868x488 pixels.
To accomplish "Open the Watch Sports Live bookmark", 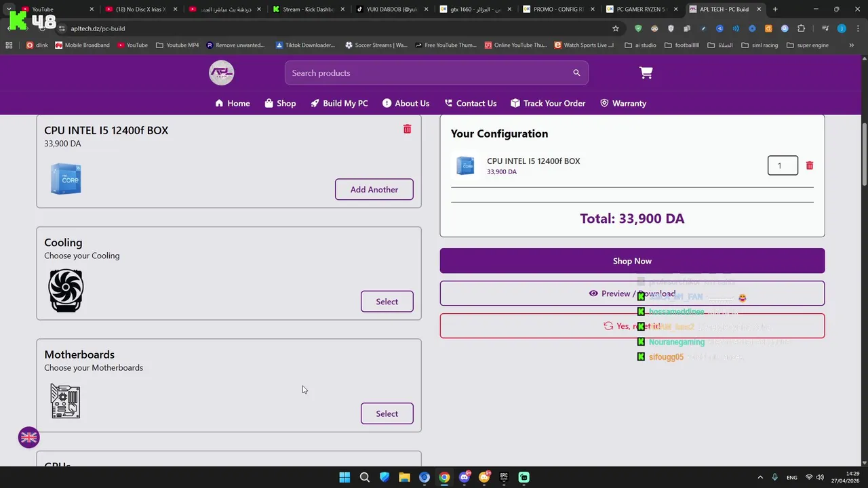I will point(584,45).
